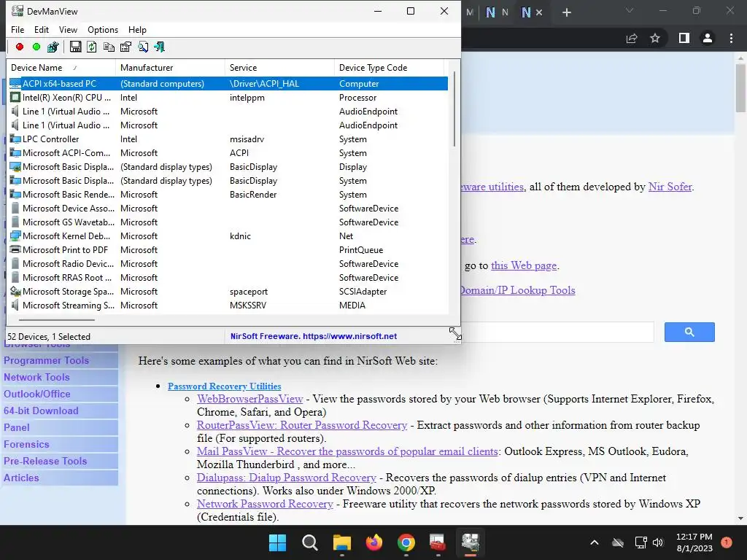Image resolution: width=747 pixels, height=560 pixels.
Task: Open selected device in RegEdit toolbar icon
Action: click(x=53, y=47)
